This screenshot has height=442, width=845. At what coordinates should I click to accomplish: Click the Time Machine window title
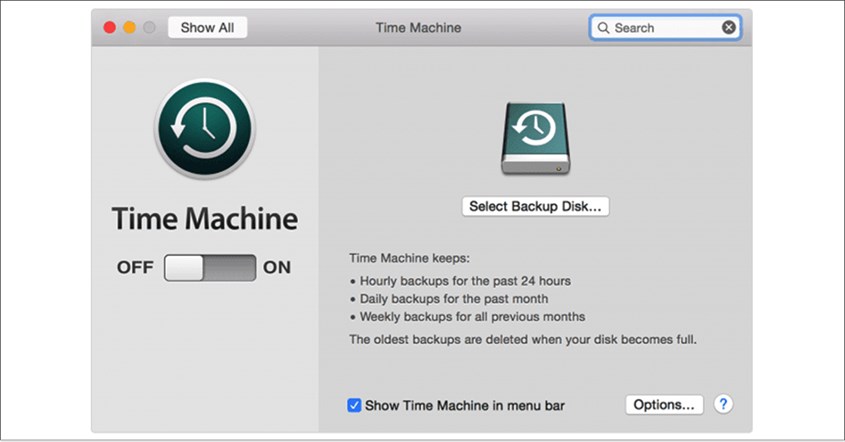[418, 28]
